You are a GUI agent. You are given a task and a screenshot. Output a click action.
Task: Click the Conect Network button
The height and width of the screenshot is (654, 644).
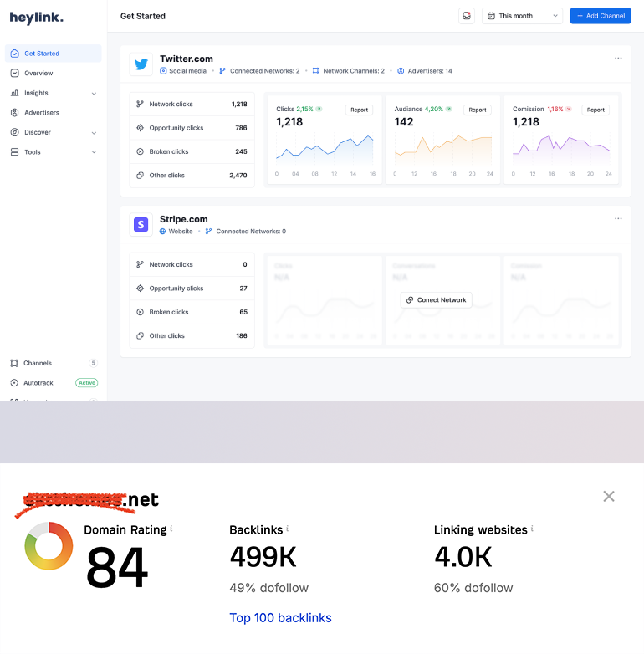click(x=437, y=300)
